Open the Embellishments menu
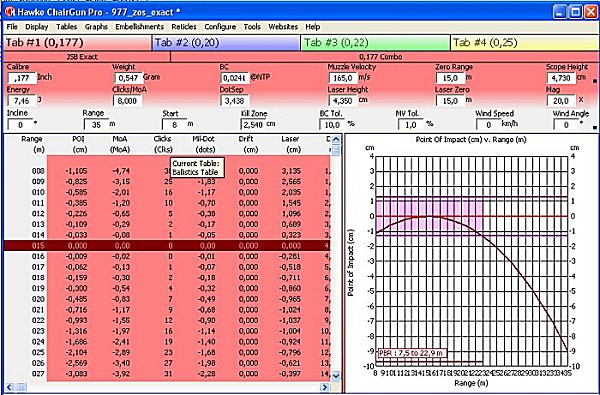 139,27
